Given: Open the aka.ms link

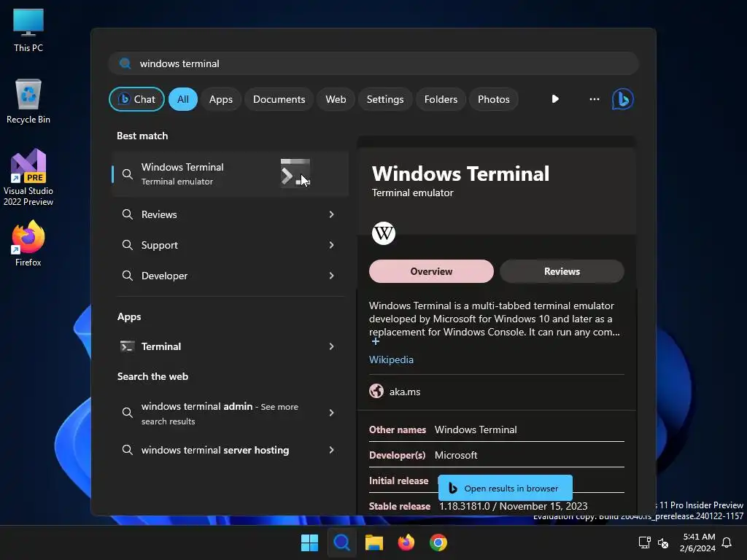Looking at the screenshot, I should coord(404,392).
